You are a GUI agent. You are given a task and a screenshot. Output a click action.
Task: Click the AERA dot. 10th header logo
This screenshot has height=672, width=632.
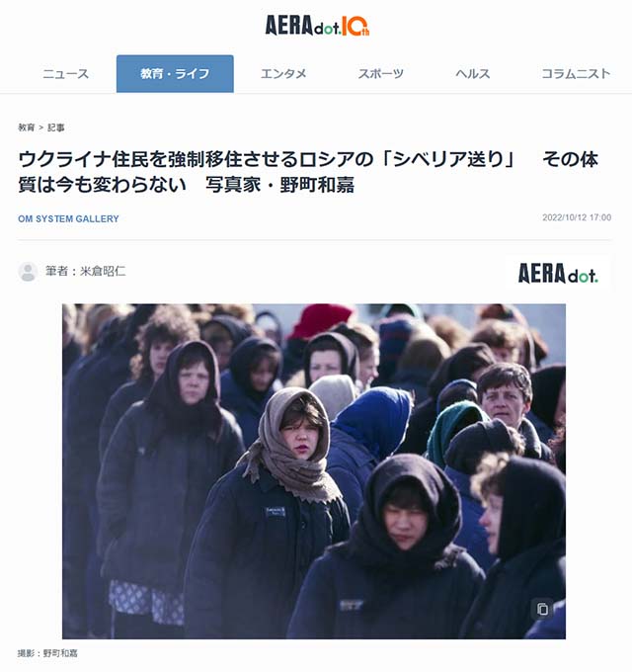click(317, 26)
